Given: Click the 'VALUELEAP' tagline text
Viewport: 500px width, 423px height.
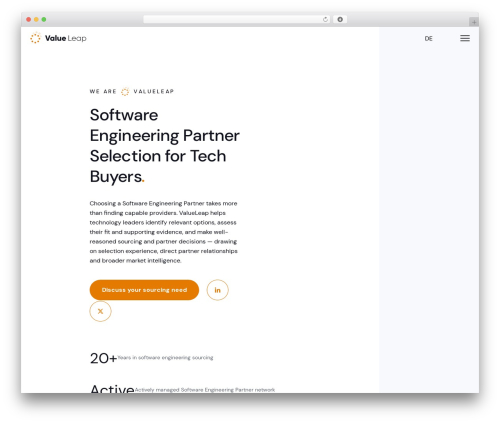Looking at the screenshot, I should (x=154, y=91).
